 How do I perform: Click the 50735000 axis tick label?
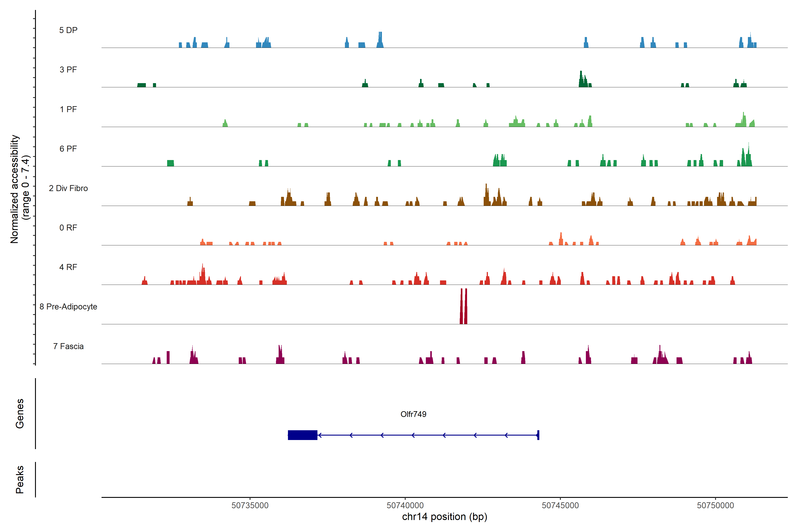click(250, 505)
